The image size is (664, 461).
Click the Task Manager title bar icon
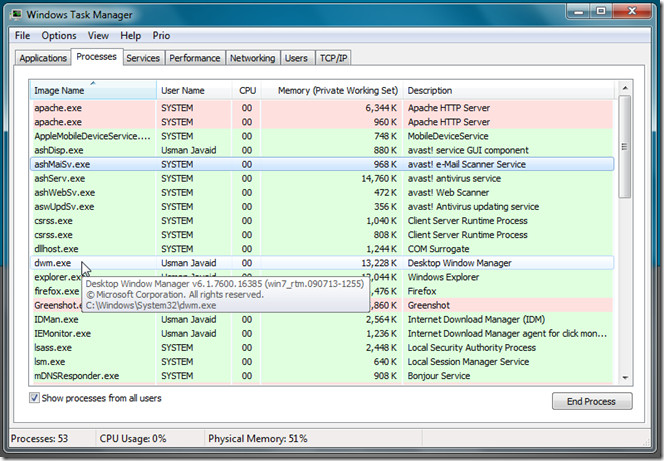pos(17,15)
